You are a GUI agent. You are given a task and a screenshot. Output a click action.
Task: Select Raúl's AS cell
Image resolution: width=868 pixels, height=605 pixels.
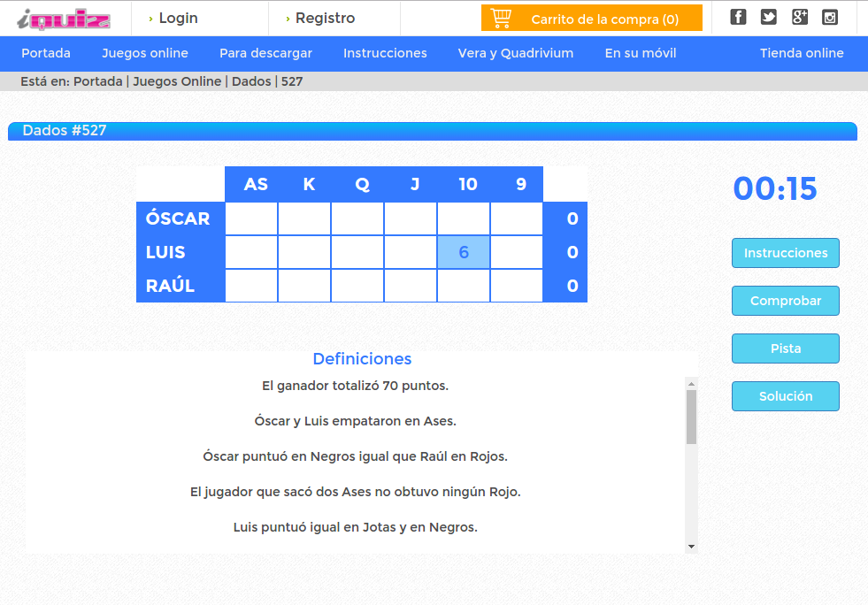coord(251,286)
